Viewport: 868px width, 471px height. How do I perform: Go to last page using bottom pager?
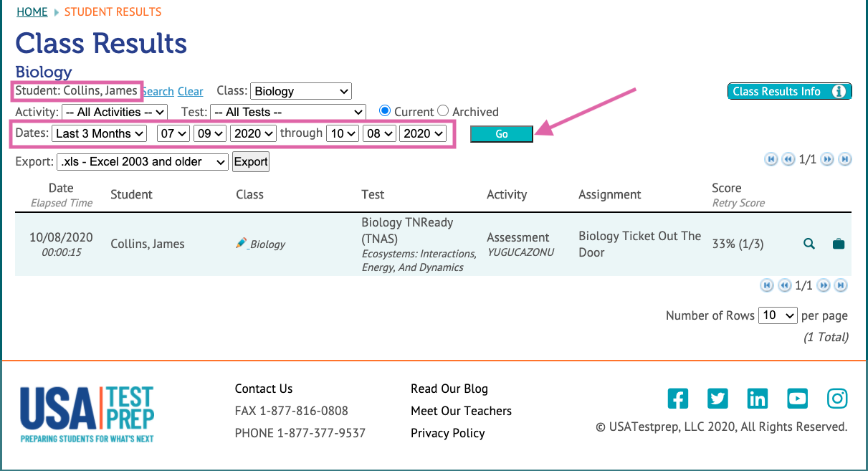841,285
